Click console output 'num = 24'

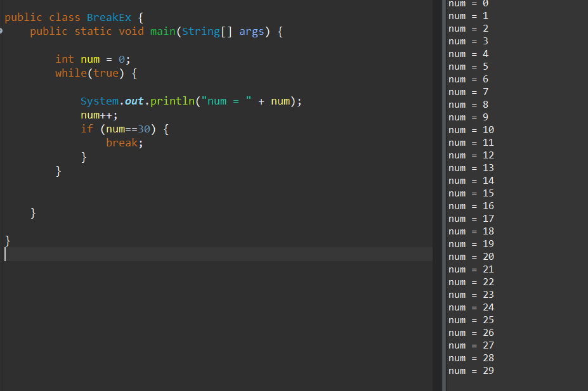pos(471,308)
